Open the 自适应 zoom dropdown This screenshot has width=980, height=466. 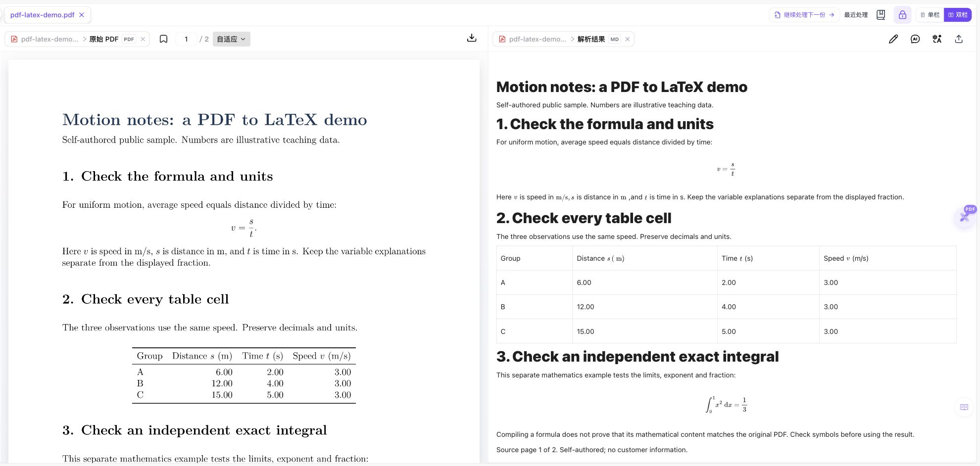coord(232,39)
